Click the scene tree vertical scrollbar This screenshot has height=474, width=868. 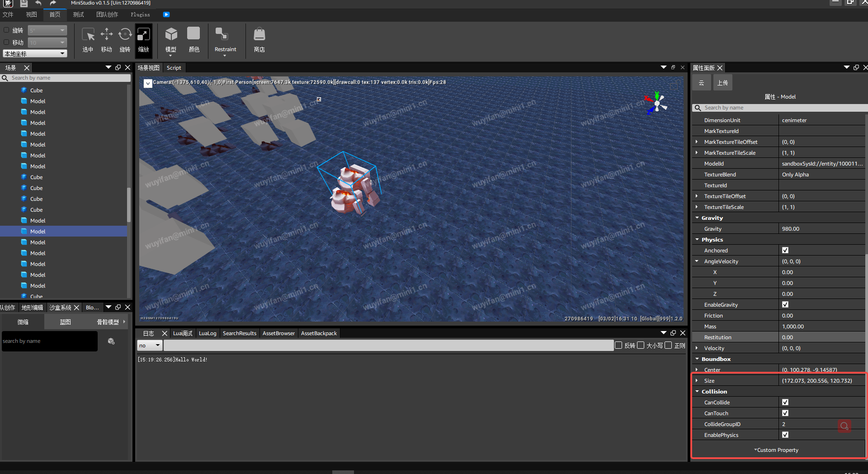click(x=129, y=204)
